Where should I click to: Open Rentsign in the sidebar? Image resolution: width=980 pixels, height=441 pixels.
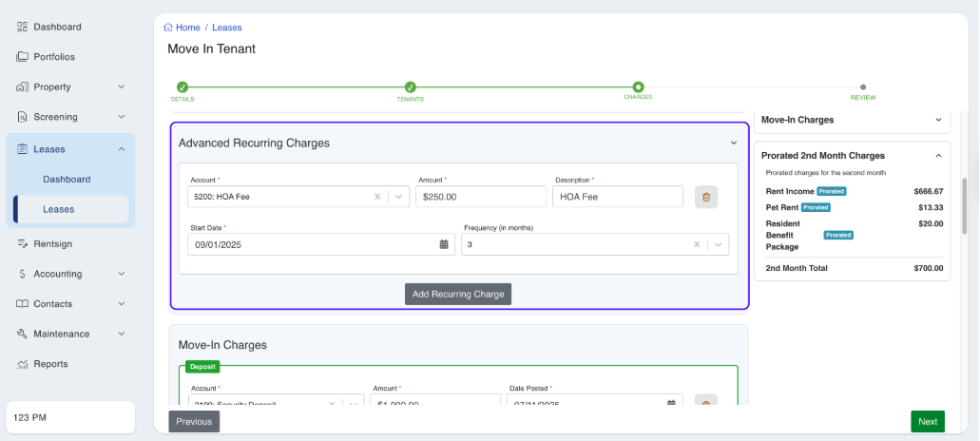pyautogui.click(x=52, y=244)
